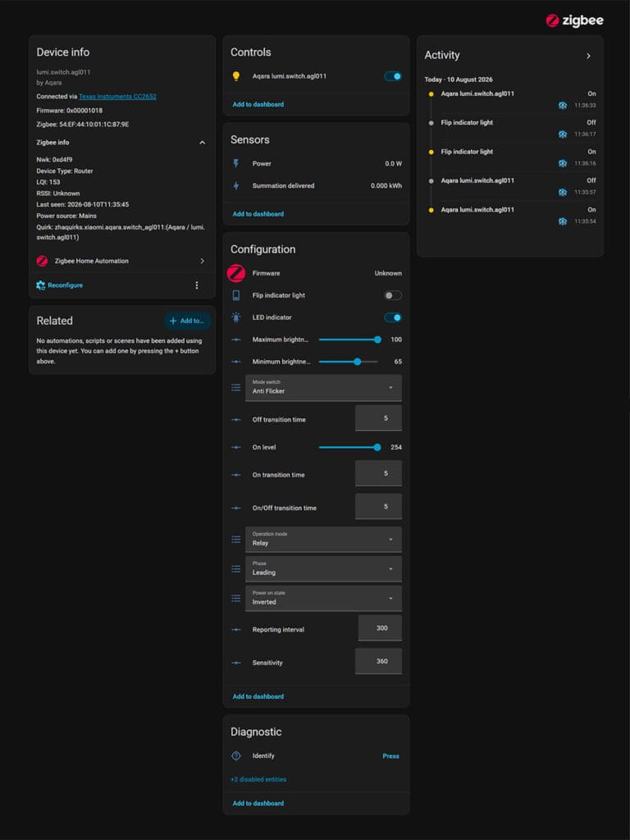This screenshot has width=630, height=840.
Task: Click the On transition time row icon
Action: tap(235, 475)
